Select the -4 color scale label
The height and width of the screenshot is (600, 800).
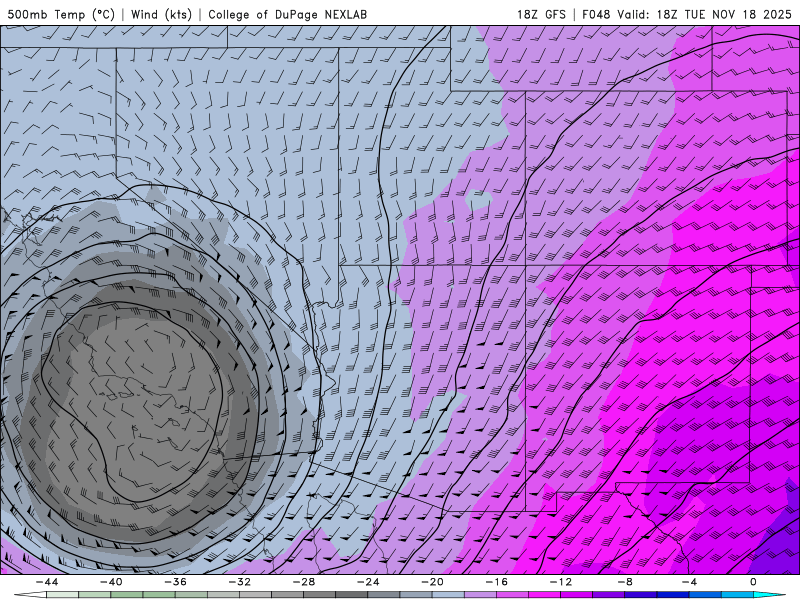689,582
